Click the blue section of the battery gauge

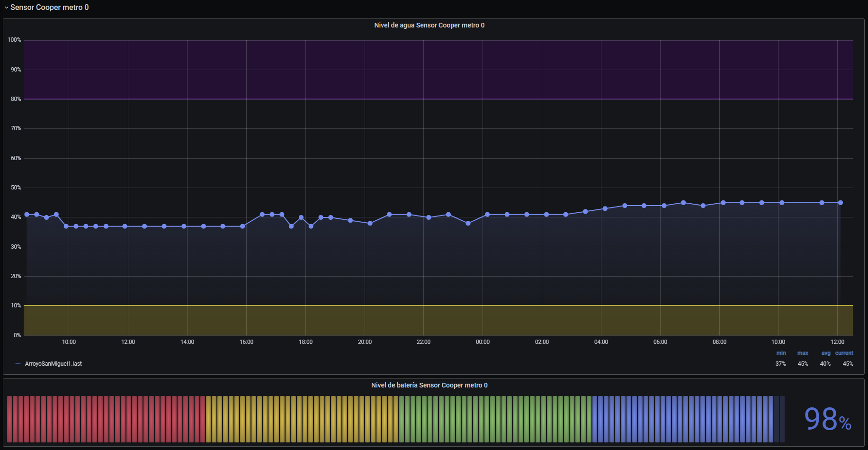[682, 419]
